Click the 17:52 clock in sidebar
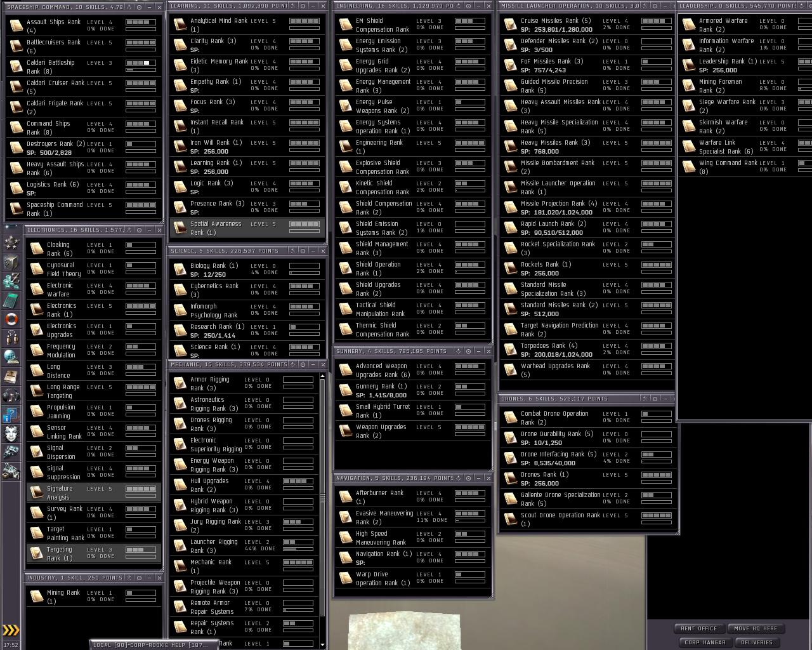Image resolution: width=812 pixels, height=650 pixels. click(x=11, y=645)
